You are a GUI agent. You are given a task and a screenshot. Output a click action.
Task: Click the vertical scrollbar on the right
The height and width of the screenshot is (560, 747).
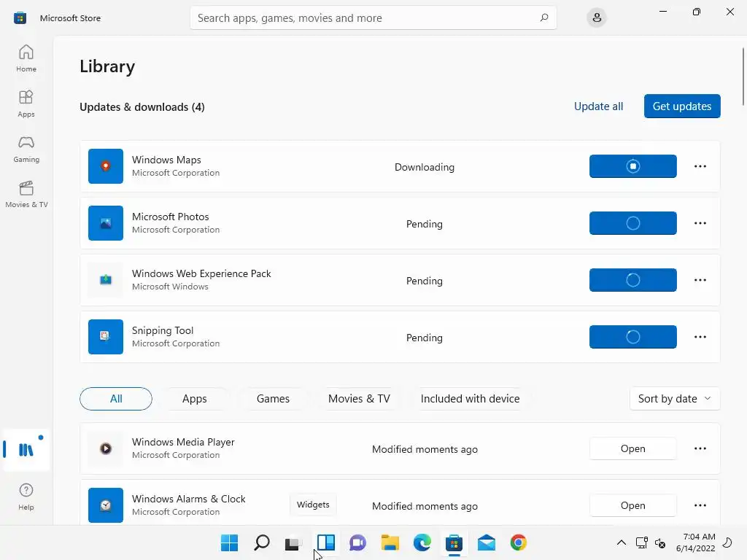click(743, 76)
